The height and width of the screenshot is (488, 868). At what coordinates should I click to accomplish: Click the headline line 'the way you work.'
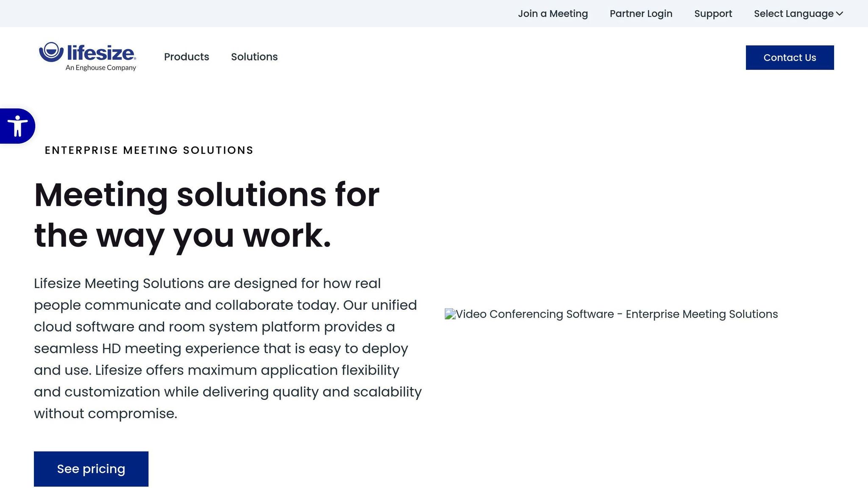click(x=182, y=236)
